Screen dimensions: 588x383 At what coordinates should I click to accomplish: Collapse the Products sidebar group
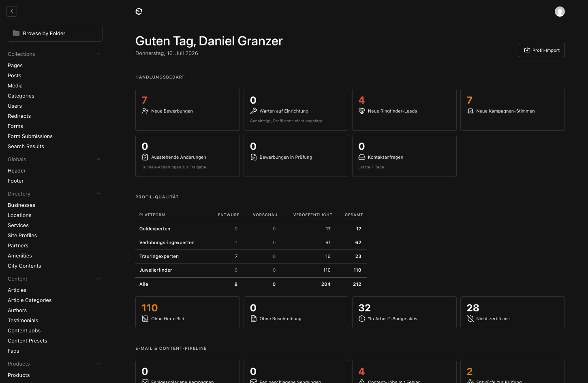(x=98, y=364)
